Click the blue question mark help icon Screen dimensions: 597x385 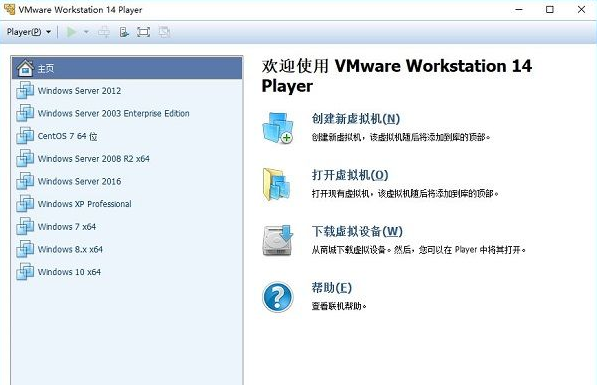[278, 297]
